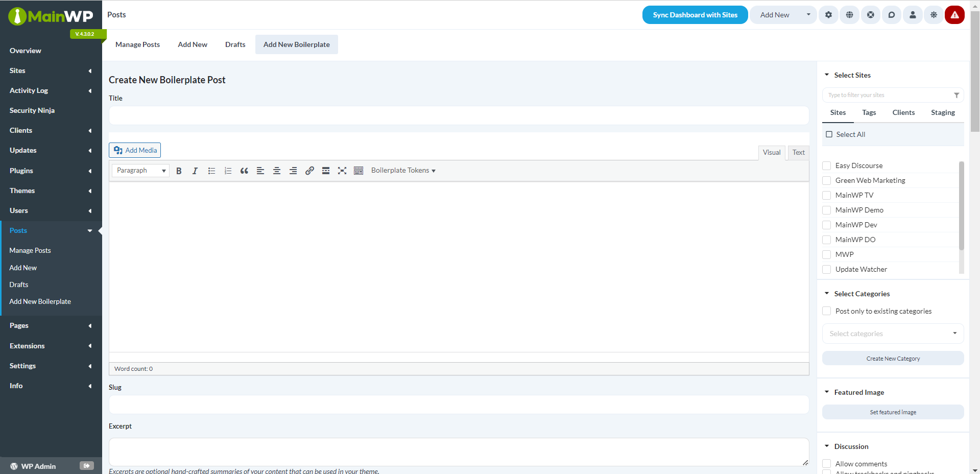Open the Select categories dropdown
The width and height of the screenshot is (980, 474).
[x=893, y=334]
